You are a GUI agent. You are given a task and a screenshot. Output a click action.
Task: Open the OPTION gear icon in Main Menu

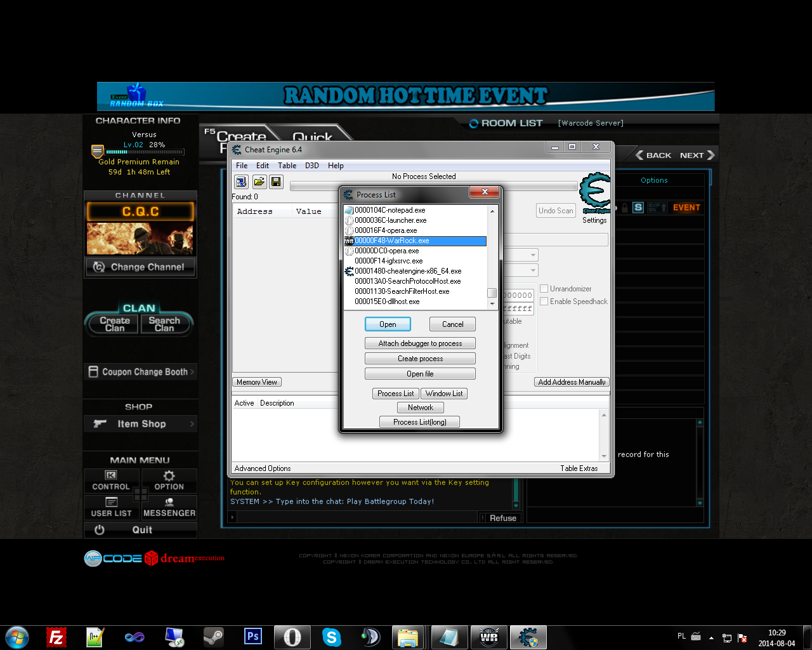coord(169,475)
